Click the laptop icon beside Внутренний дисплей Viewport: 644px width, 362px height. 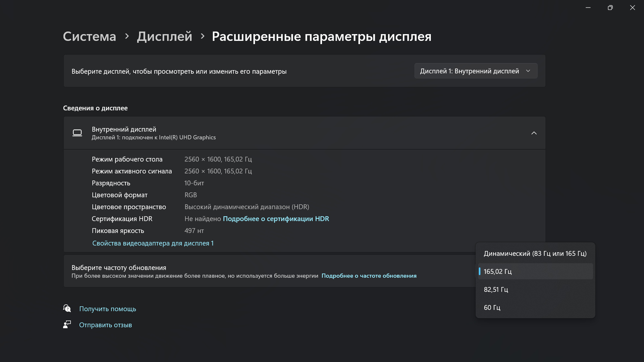[77, 133]
